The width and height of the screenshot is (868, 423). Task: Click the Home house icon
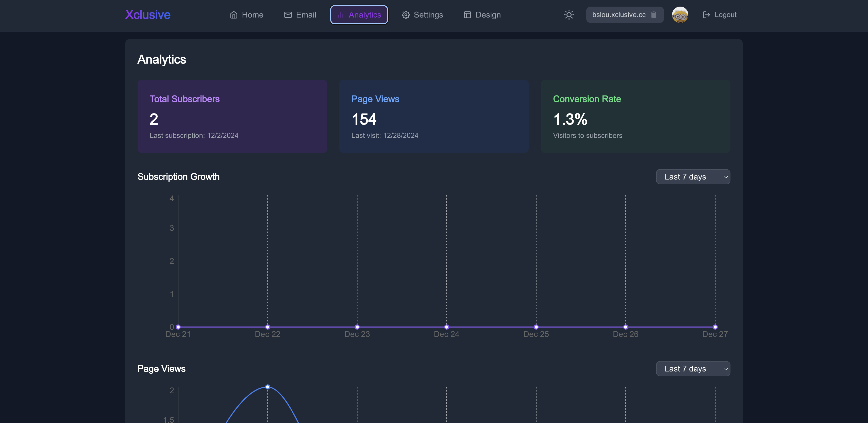click(x=233, y=15)
